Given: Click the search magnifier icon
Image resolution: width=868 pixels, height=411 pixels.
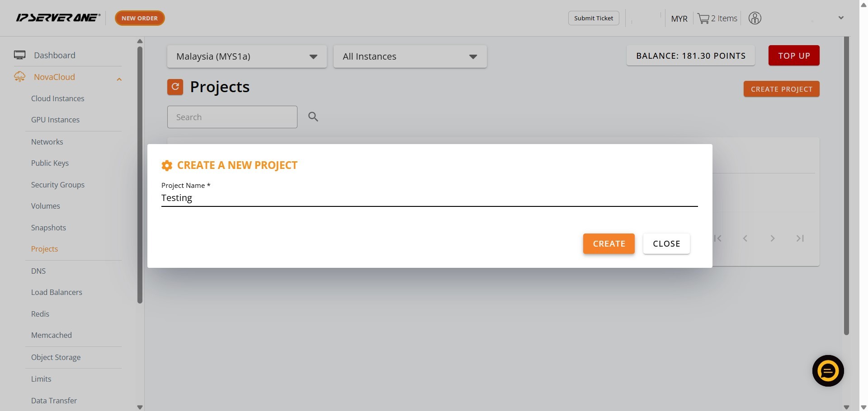Looking at the screenshot, I should (313, 117).
